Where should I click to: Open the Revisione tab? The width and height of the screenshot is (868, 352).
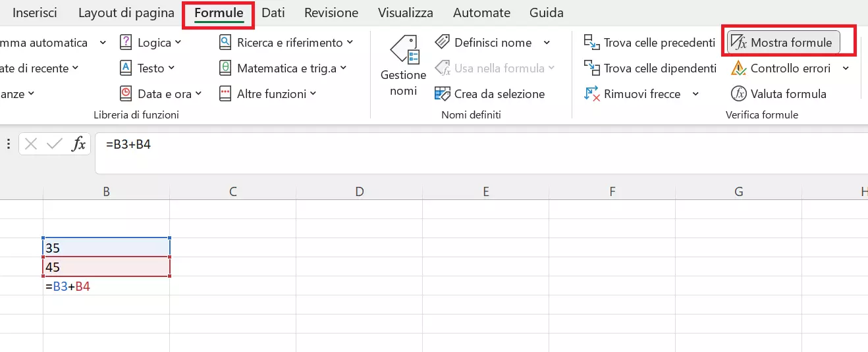point(331,13)
